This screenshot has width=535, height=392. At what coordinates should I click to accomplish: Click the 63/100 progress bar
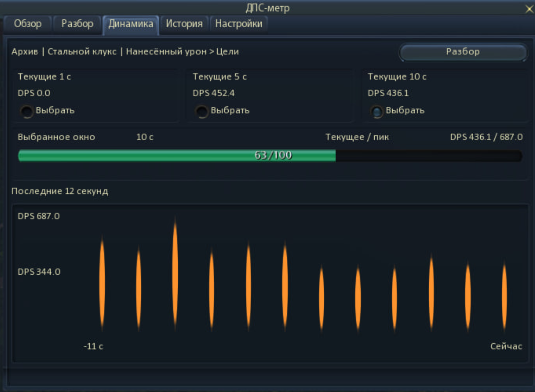270,156
